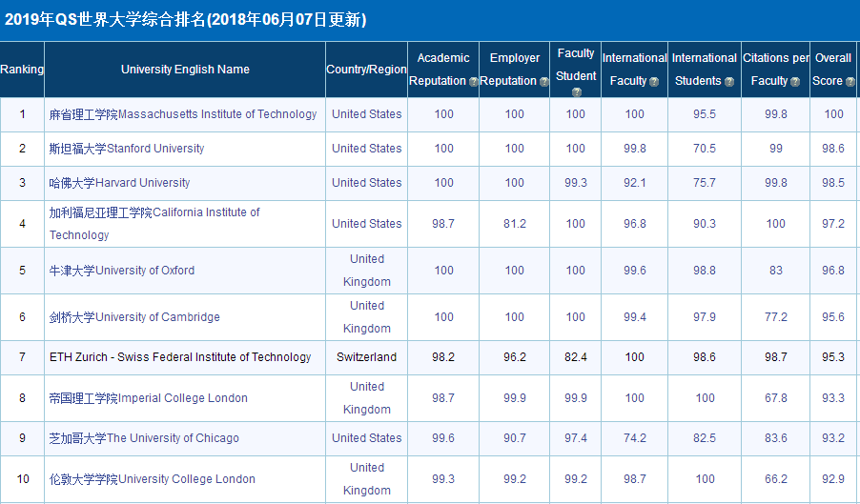Image resolution: width=860 pixels, height=504 pixels.
Task: Click the Country/Region column header
Action: tap(366, 70)
